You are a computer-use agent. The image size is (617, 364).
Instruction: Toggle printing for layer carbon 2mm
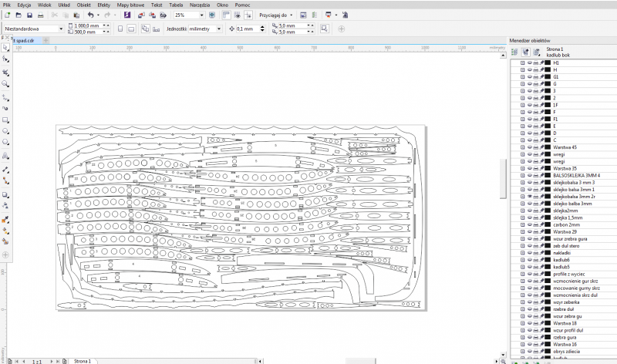point(535,224)
